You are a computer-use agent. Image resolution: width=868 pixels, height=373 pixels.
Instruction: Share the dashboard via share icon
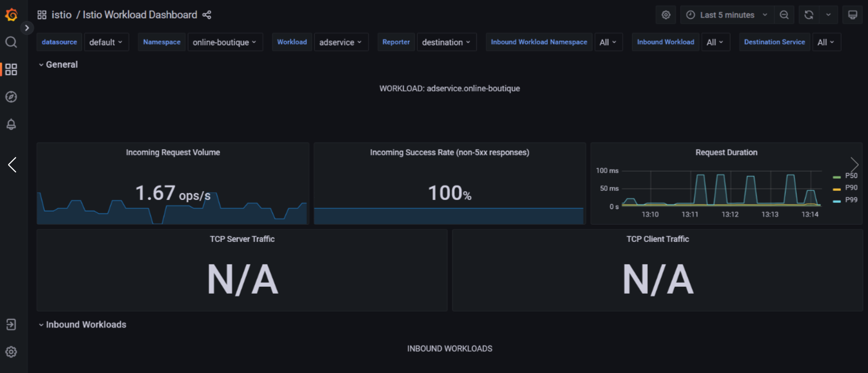click(207, 15)
